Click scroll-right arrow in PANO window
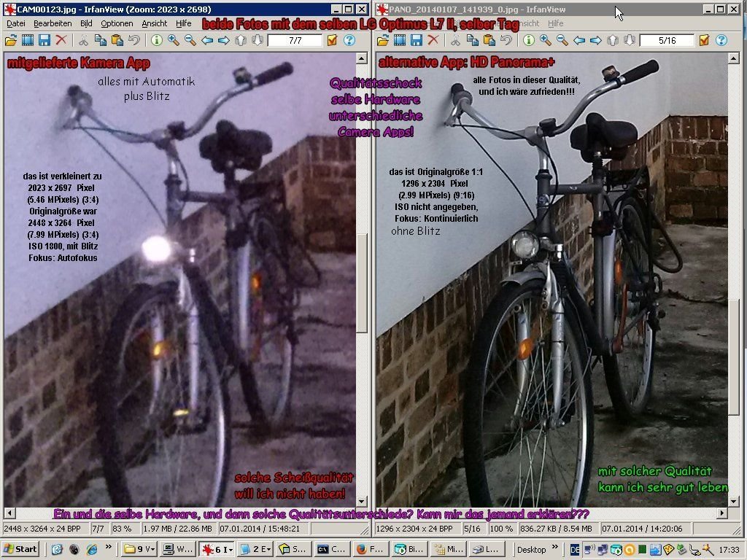This screenshot has width=747, height=560. 722,513
